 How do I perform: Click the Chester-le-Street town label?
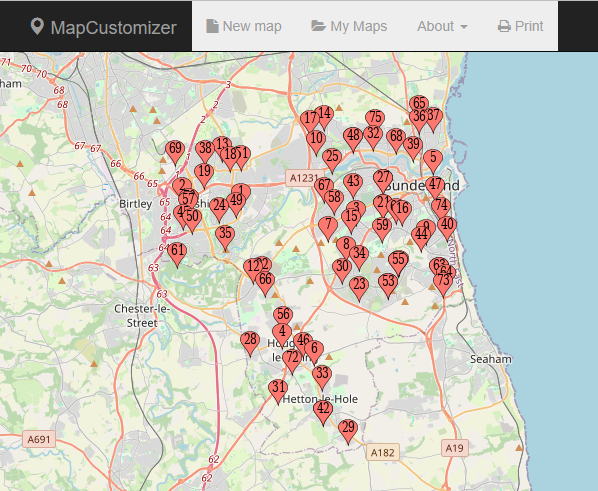(x=142, y=316)
